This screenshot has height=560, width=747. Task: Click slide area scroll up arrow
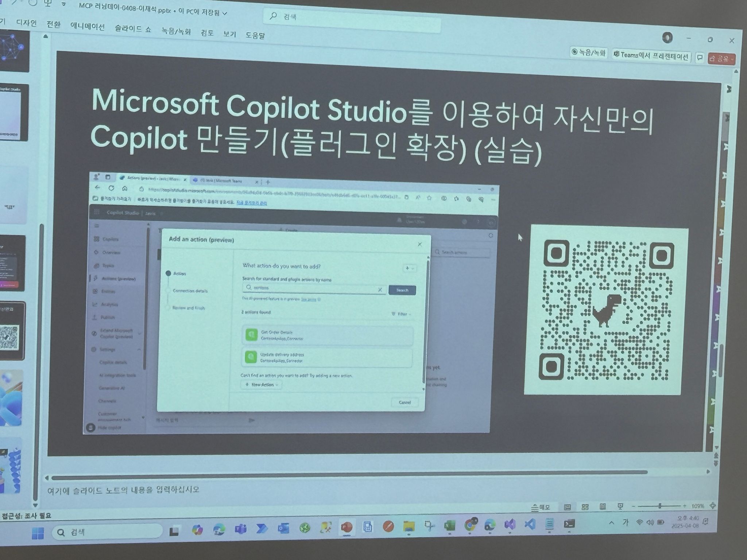tap(736, 72)
